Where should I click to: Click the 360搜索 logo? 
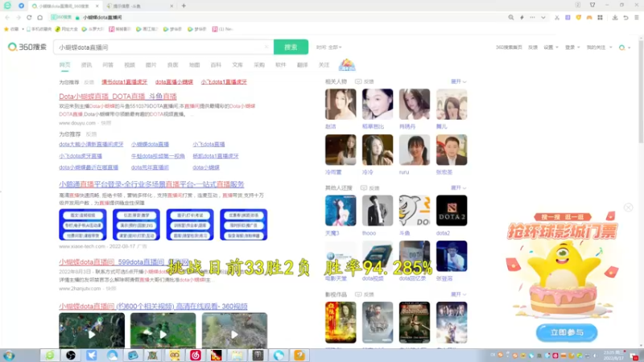pyautogui.click(x=27, y=47)
